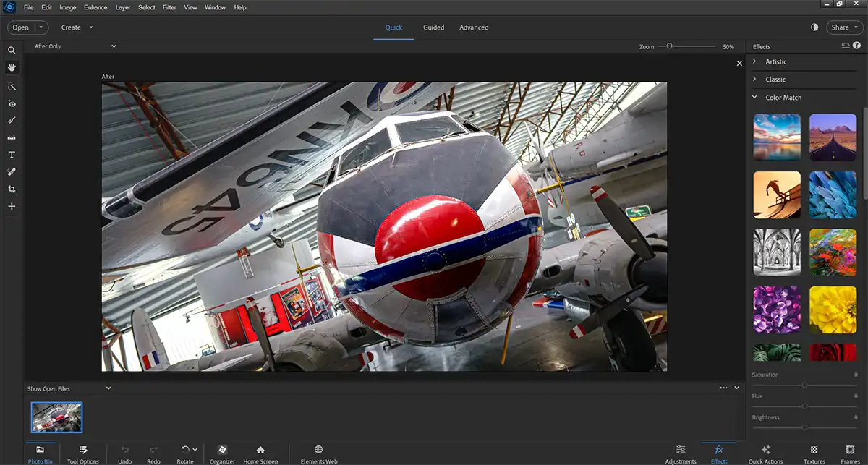This screenshot has height=465, width=868.
Task: Select the Red Eye Removal tool
Action: [x=12, y=103]
